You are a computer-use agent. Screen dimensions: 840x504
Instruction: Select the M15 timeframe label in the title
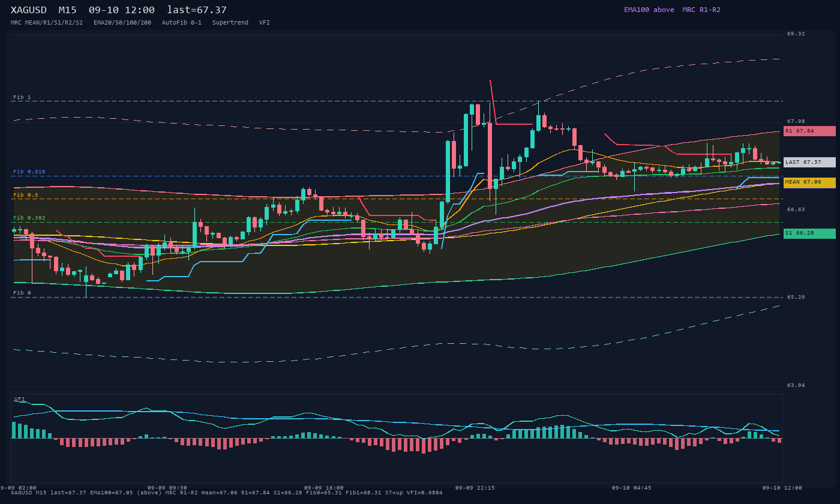pyautogui.click(x=67, y=10)
